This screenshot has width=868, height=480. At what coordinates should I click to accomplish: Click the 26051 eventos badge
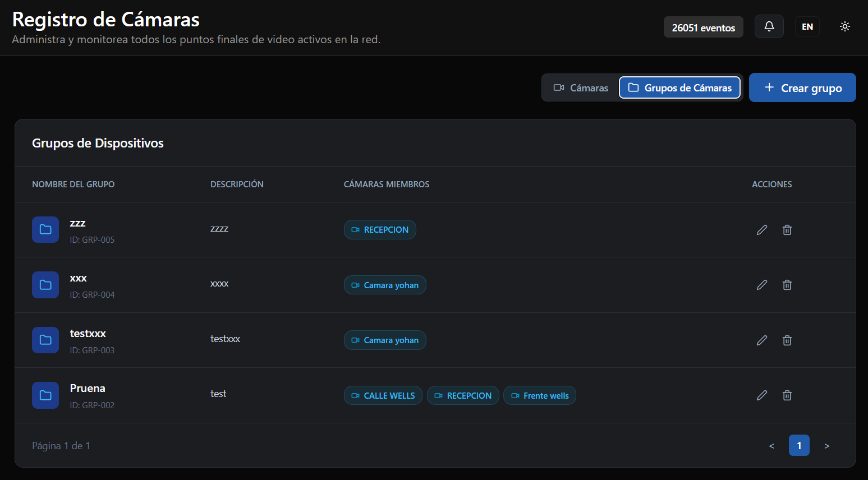coord(704,27)
